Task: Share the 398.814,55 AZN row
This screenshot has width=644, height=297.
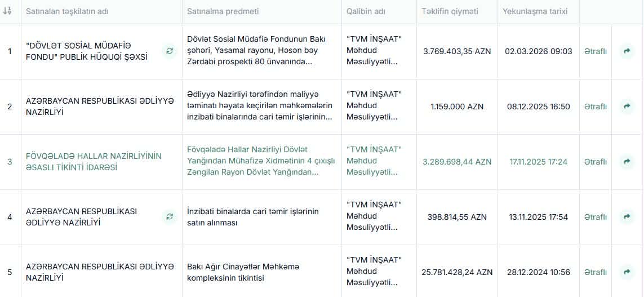Action: [x=627, y=217]
